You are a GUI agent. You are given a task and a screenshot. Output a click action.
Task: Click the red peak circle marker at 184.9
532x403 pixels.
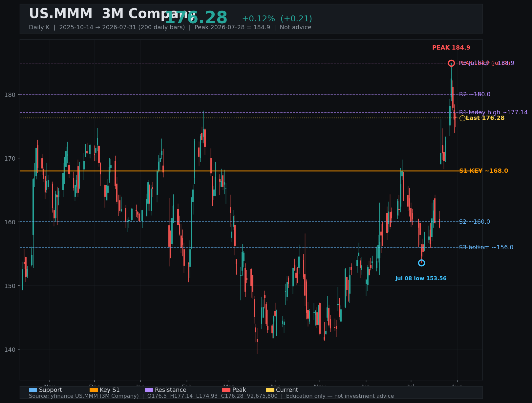click(451, 63)
